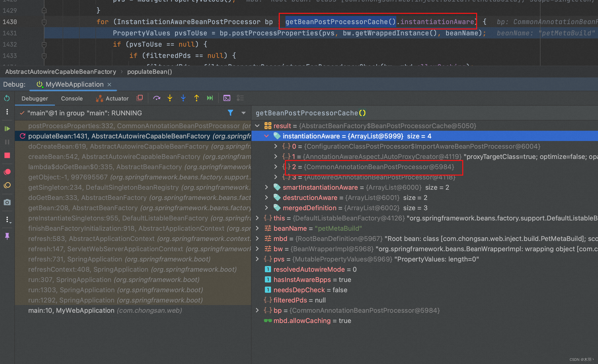Click the Rerun MyWebApplication icon

pyautogui.click(x=7, y=98)
